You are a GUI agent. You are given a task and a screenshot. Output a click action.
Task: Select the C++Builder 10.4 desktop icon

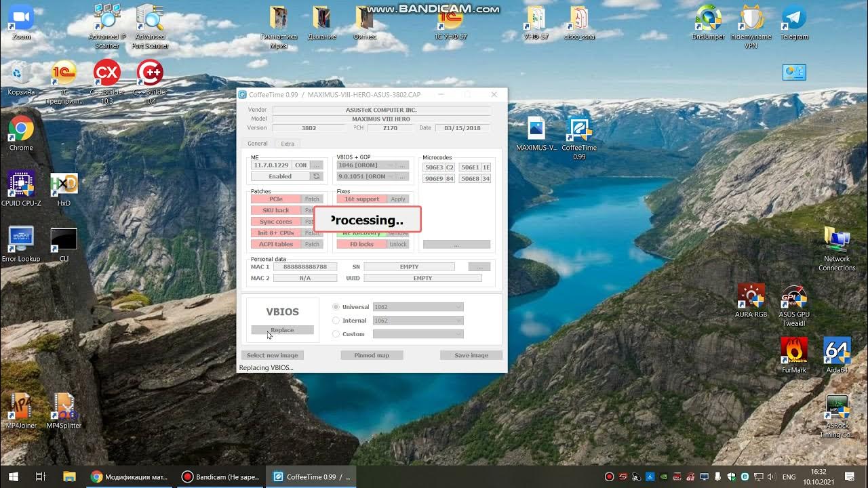(150, 82)
